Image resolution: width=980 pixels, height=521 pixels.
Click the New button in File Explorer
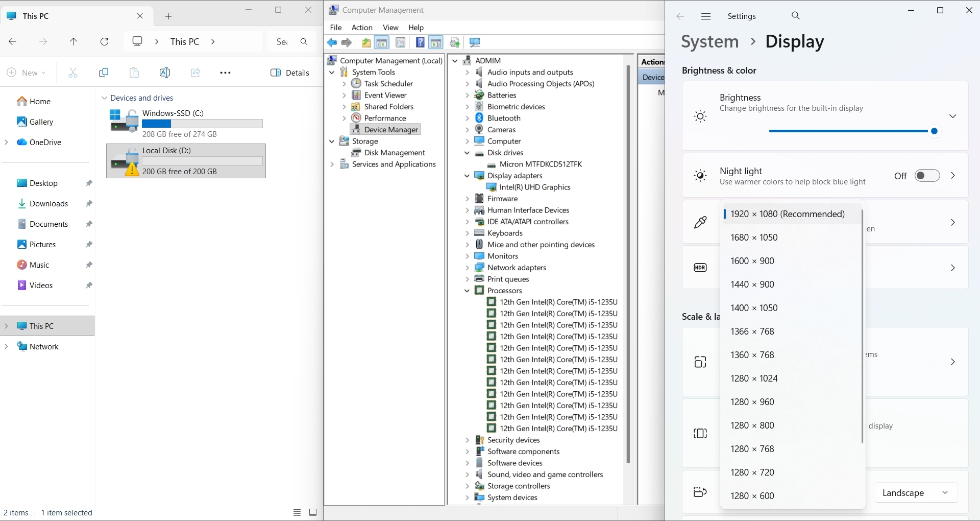(26, 73)
